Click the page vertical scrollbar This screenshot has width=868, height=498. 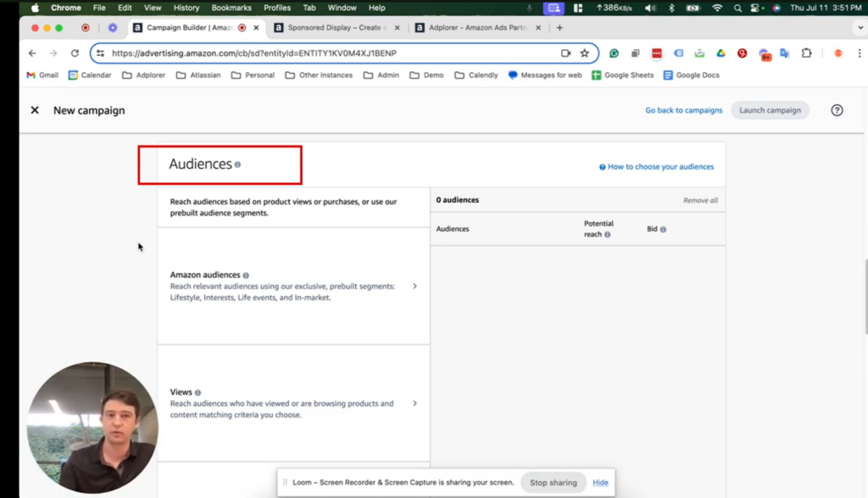[865, 297]
